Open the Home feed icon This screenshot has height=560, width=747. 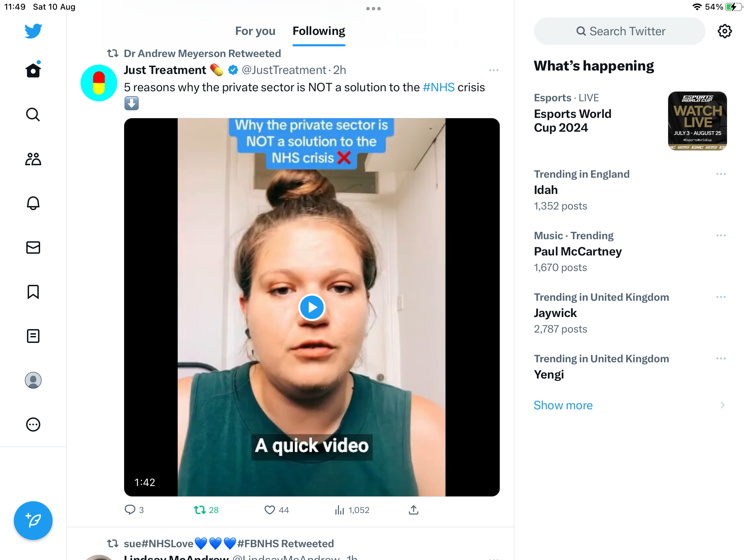click(33, 70)
